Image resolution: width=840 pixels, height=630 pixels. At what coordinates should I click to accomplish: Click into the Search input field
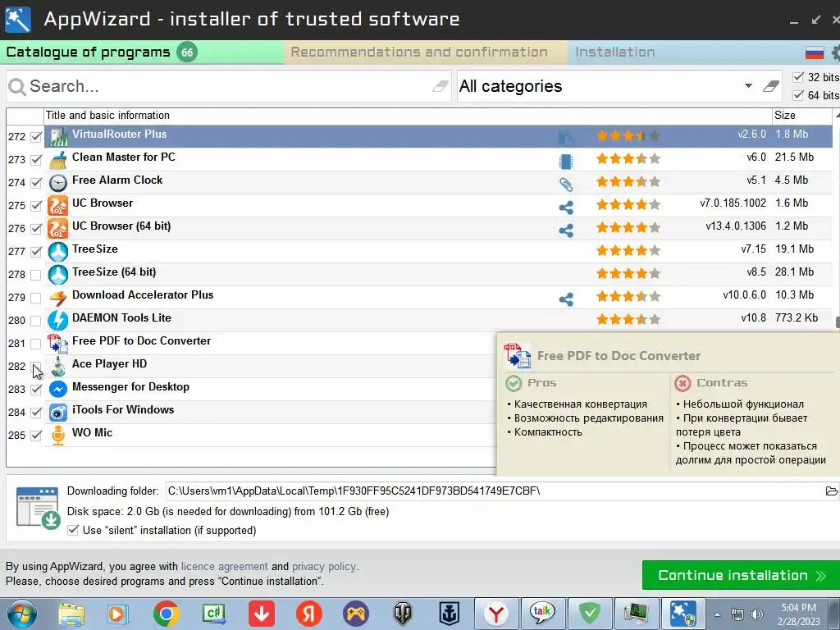228,85
